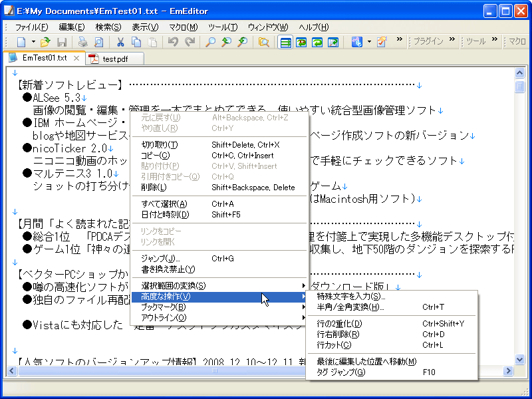Toggle Wrap by Page icon

[333, 42]
